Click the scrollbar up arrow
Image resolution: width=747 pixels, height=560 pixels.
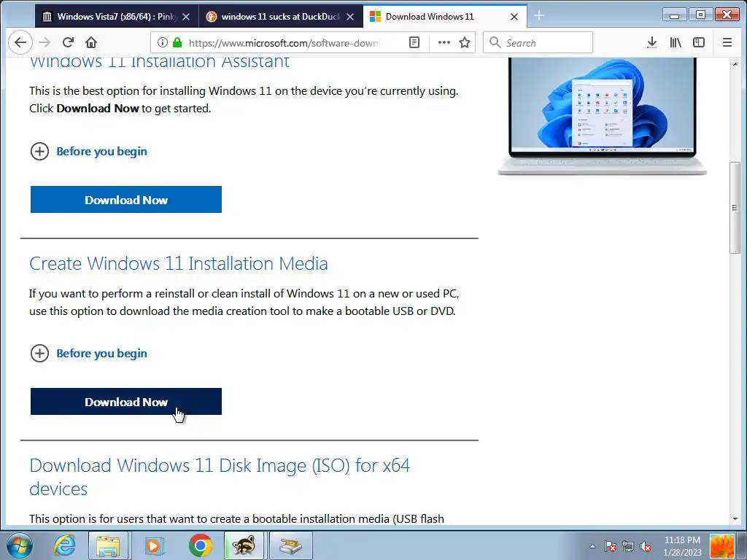pyautogui.click(x=735, y=63)
